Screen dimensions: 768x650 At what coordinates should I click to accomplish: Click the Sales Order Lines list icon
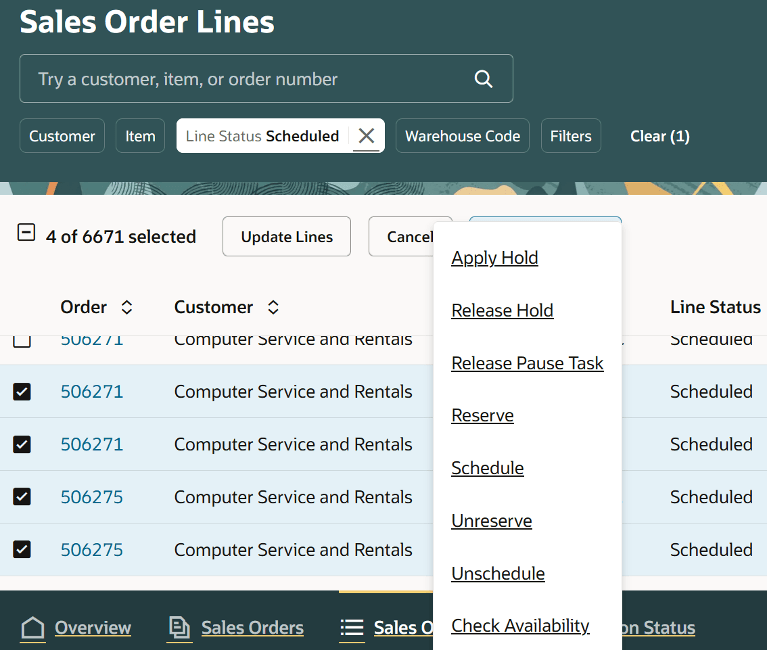coord(352,627)
